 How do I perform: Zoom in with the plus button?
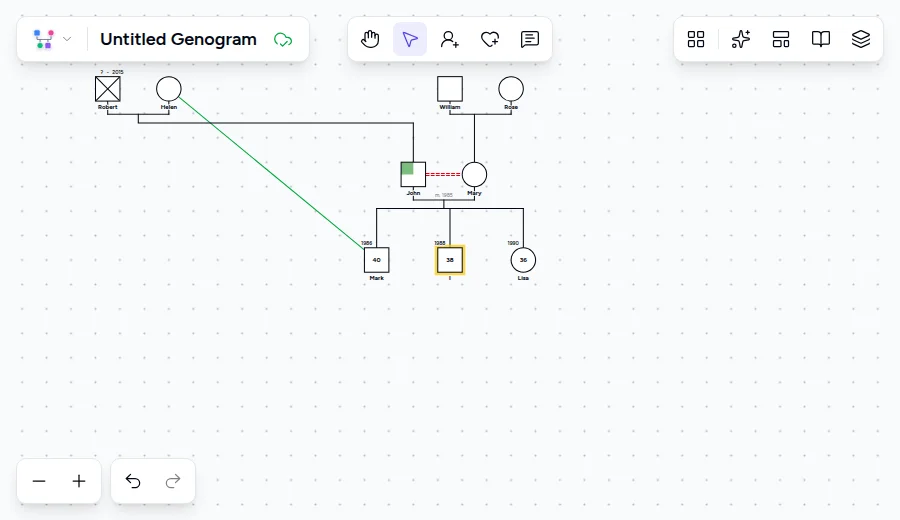click(x=79, y=481)
